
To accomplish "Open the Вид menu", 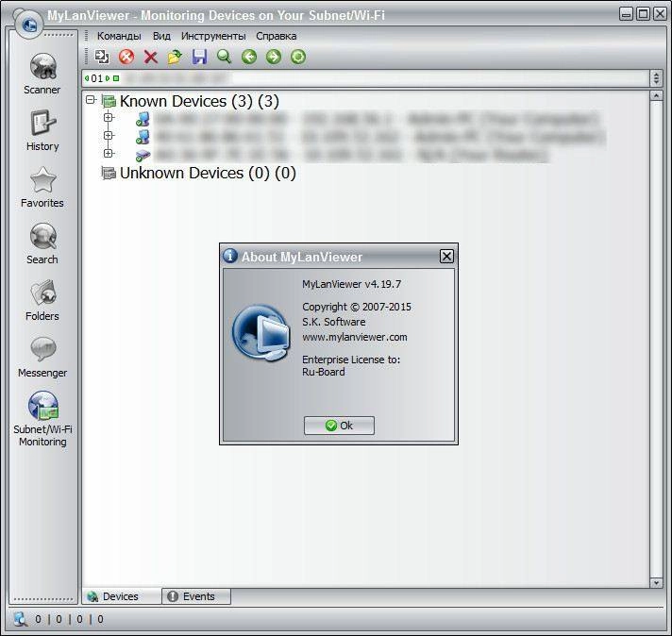I will (161, 36).
